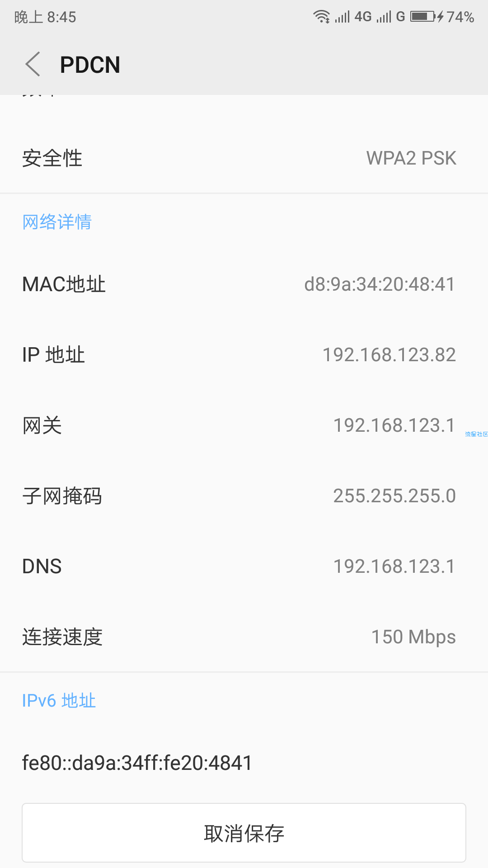This screenshot has height=868, width=488.
Task: Tap the 连接速度 150 Mbps value
Action: pos(413,637)
